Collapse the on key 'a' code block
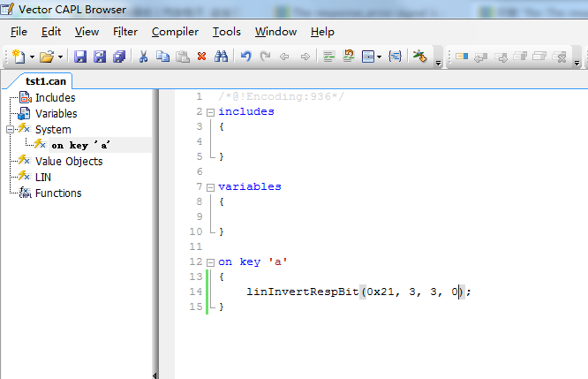Viewport: 588px width, 379px height. pos(211,262)
